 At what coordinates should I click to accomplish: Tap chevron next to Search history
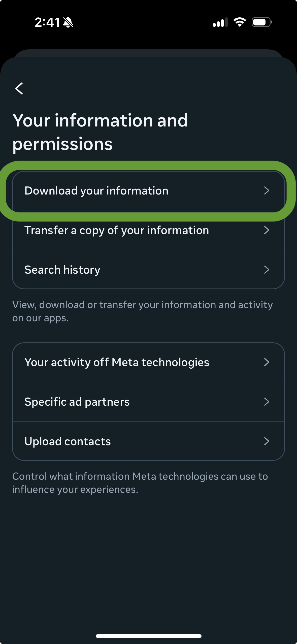(x=267, y=270)
